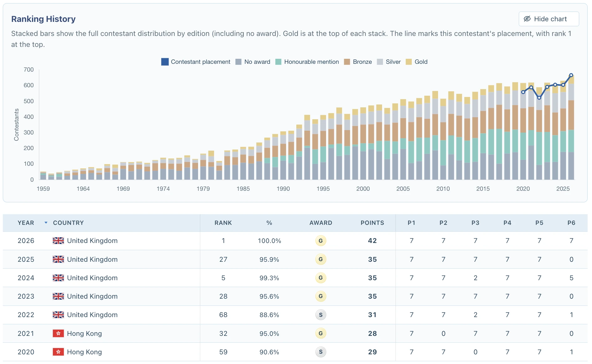The height and width of the screenshot is (364, 592).
Task: Sort the table by the AWARD column
Action: pyautogui.click(x=321, y=223)
